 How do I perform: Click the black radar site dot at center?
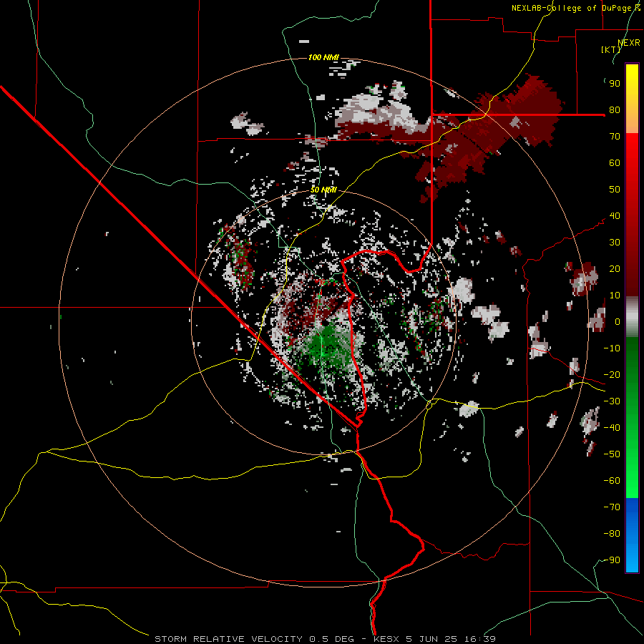(x=325, y=323)
